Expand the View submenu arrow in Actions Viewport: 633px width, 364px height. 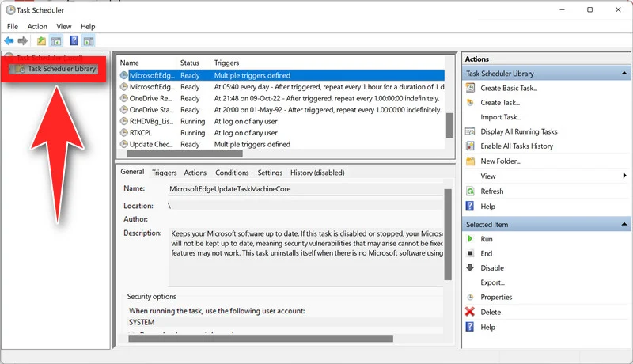click(624, 176)
